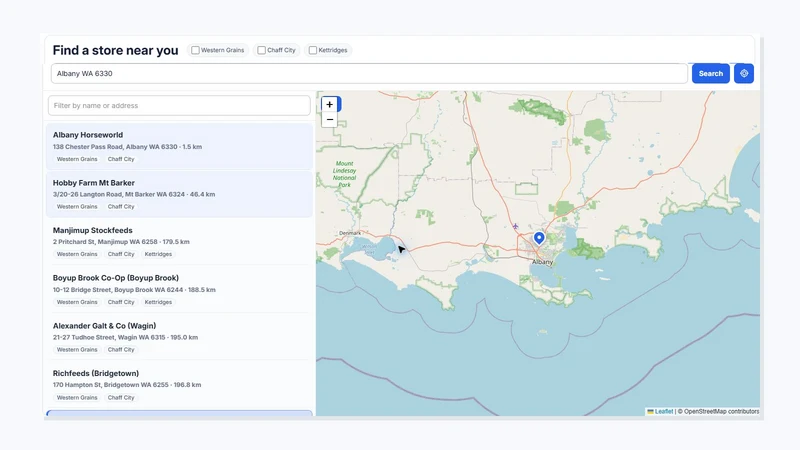The width and height of the screenshot is (800, 450).
Task: Open the Leaflet attribution link
Action: 664,411
